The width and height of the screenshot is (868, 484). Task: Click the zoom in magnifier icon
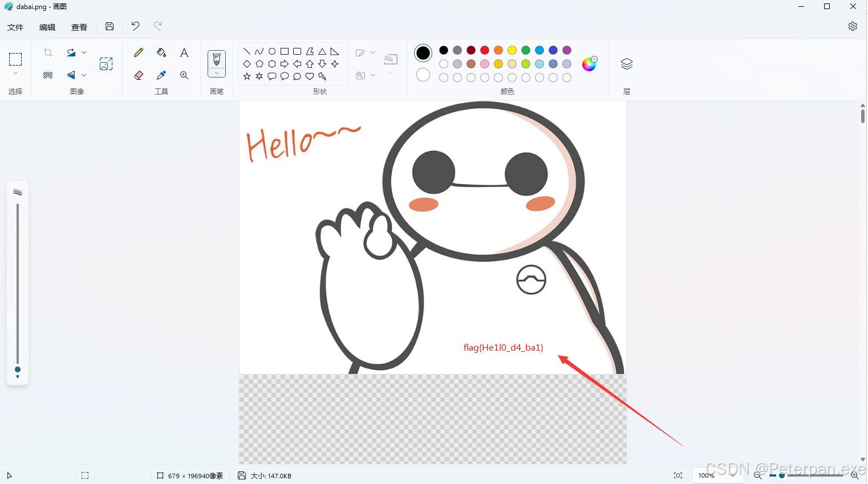pyautogui.click(x=854, y=475)
